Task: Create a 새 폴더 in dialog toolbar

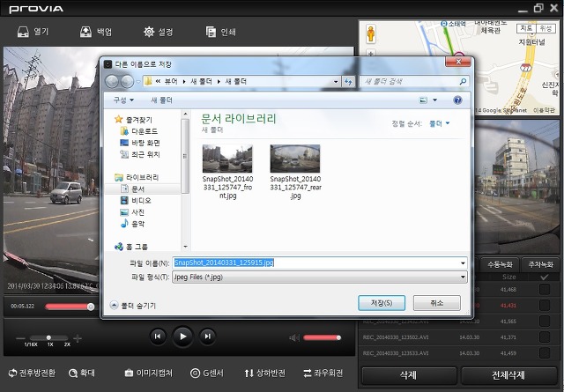Action: (x=161, y=100)
